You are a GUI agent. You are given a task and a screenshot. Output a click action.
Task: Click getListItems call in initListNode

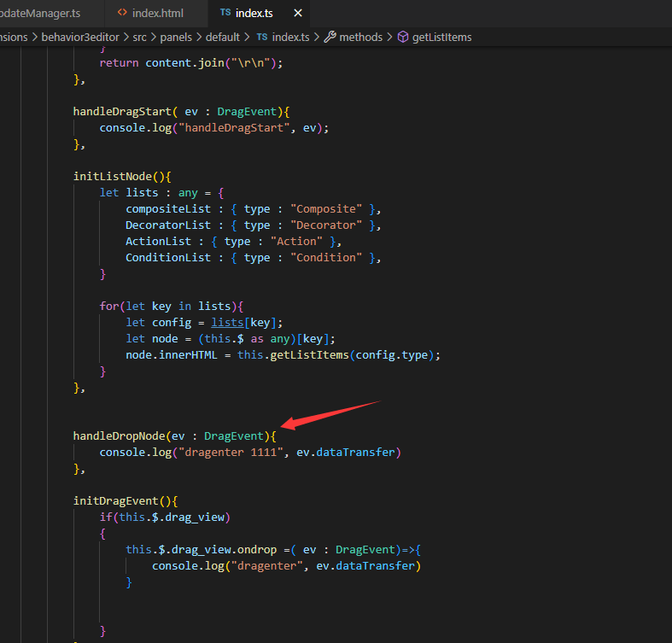click(x=309, y=355)
